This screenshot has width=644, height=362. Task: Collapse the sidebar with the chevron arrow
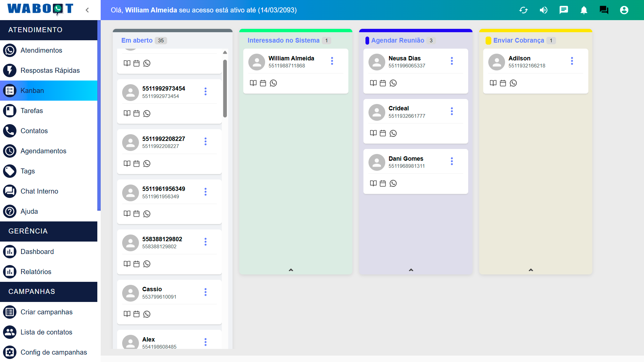coord(87,10)
